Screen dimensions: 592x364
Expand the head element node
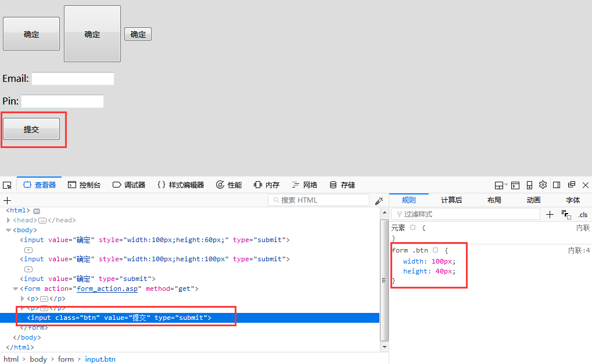(8, 220)
